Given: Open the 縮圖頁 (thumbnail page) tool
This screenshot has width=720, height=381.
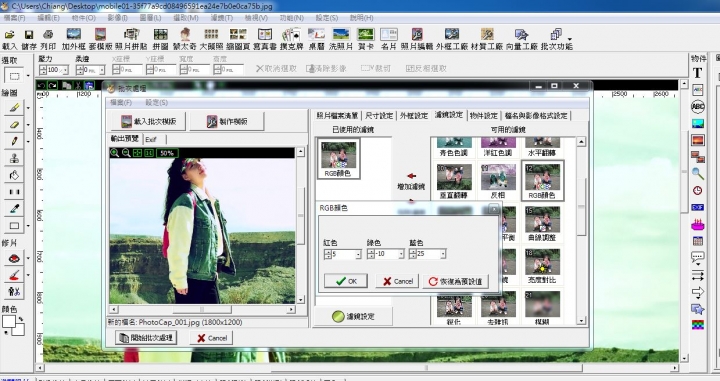Looking at the screenshot, I should pos(238,34).
